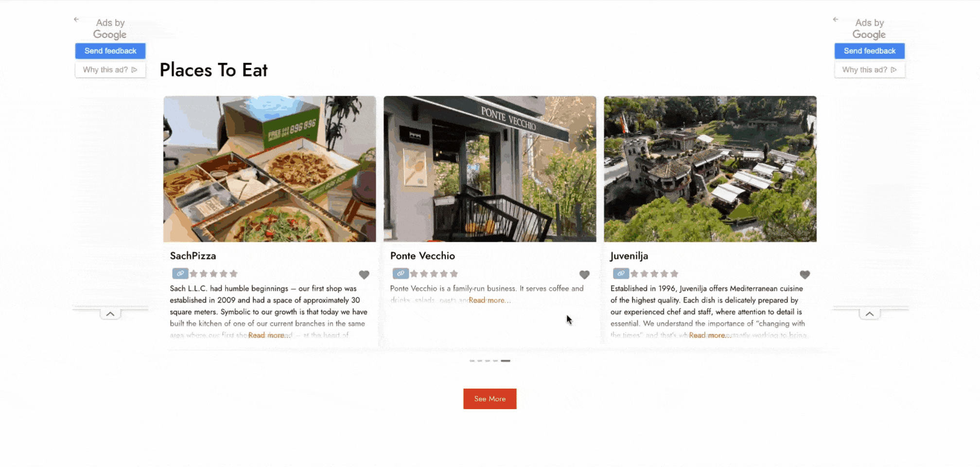Collapse the left ad with chevron
980x467 pixels.
[110, 314]
